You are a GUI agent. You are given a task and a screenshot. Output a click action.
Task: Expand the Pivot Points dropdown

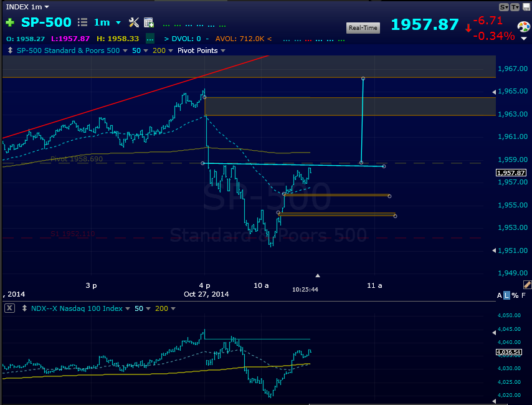[x=223, y=50]
